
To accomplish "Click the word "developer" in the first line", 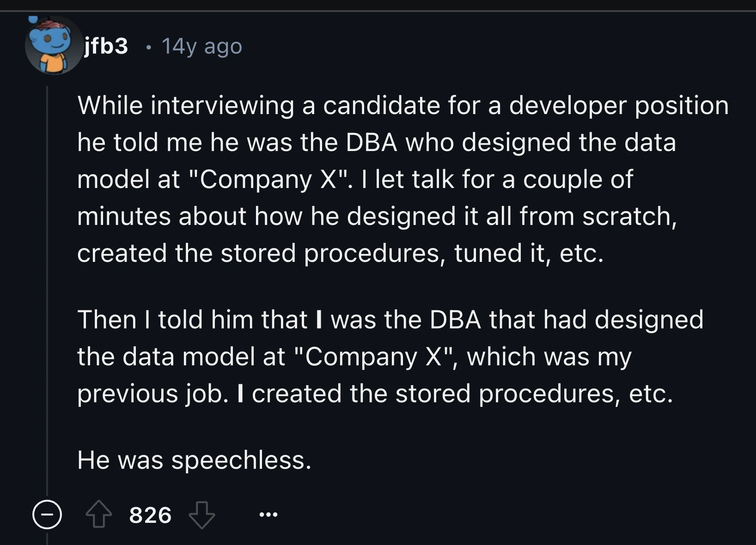I will click(567, 106).
